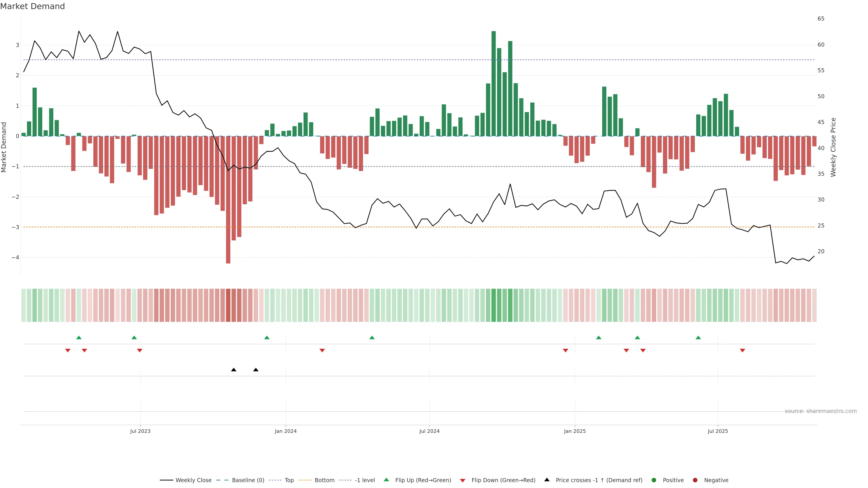Click the leftmost green flip-up triangle marker
This screenshot has height=488, width=868.
pyautogui.click(x=79, y=338)
